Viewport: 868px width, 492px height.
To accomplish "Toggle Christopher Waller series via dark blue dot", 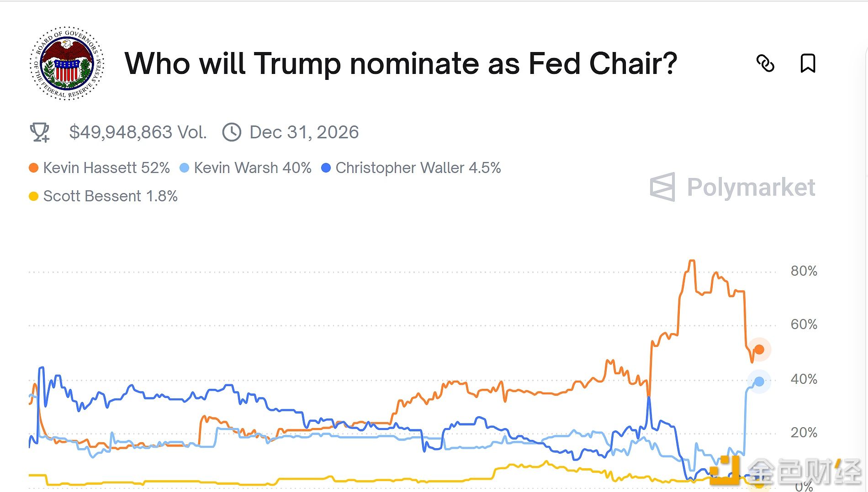I will pos(326,167).
